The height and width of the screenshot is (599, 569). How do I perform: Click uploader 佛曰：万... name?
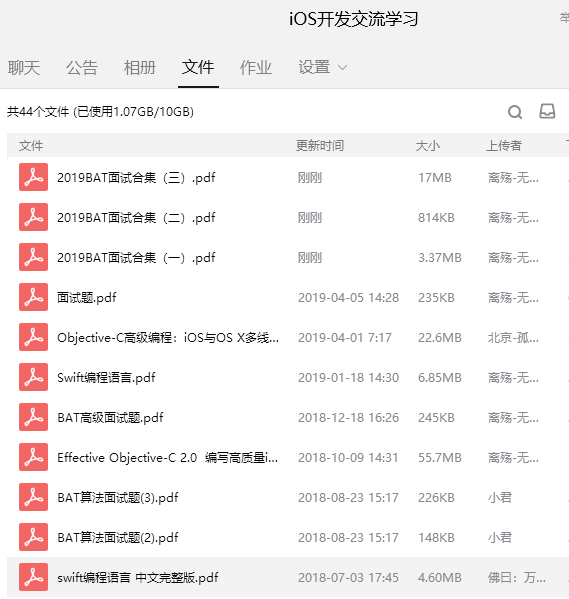pyautogui.click(x=517, y=578)
